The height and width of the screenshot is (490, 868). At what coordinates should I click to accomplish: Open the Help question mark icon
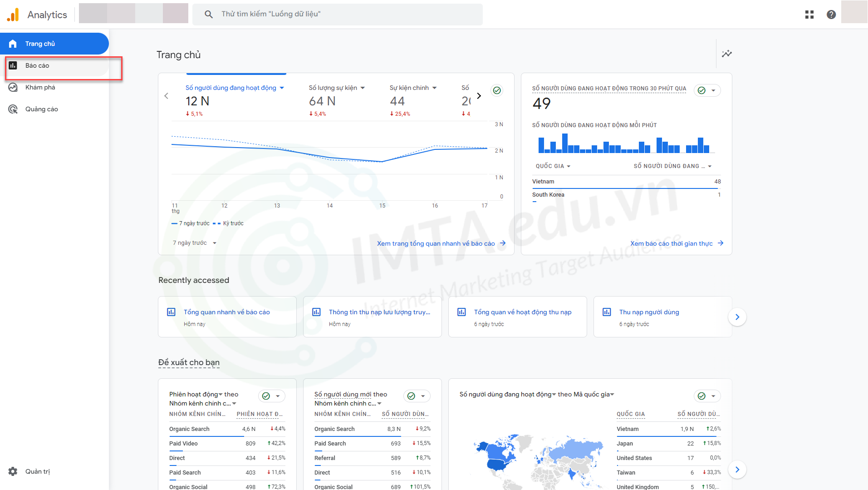831,15
